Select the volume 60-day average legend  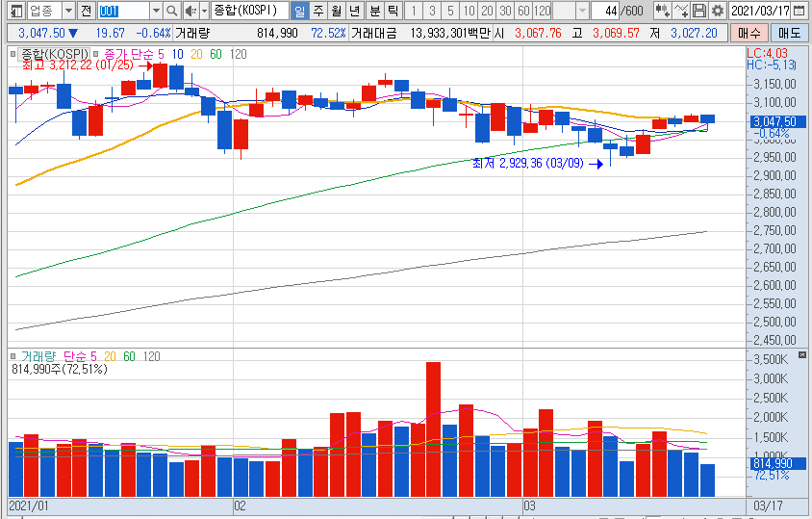click(129, 356)
